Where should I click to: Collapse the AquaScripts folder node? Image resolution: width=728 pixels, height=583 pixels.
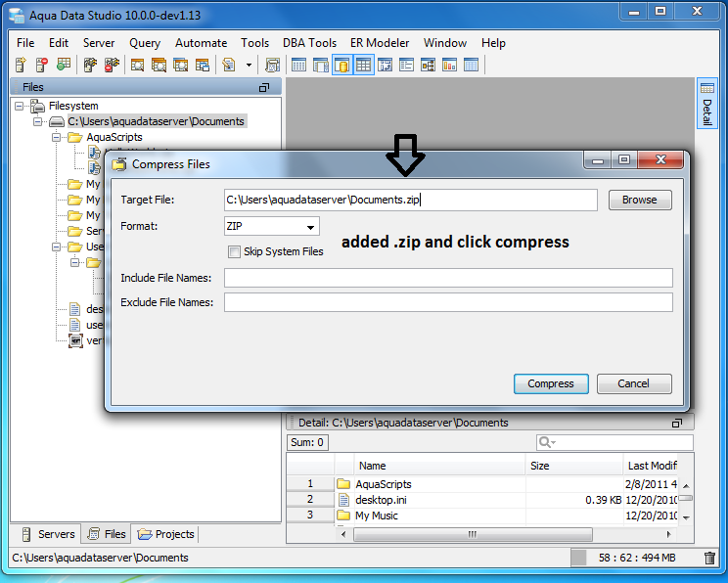pyautogui.click(x=56, y=137)
